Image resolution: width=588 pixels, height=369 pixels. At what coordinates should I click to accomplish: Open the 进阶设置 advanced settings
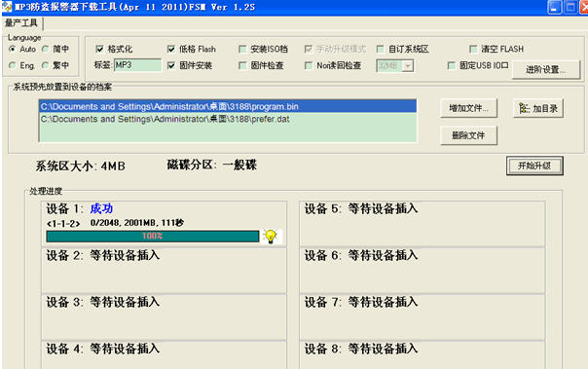coord(545,70)
